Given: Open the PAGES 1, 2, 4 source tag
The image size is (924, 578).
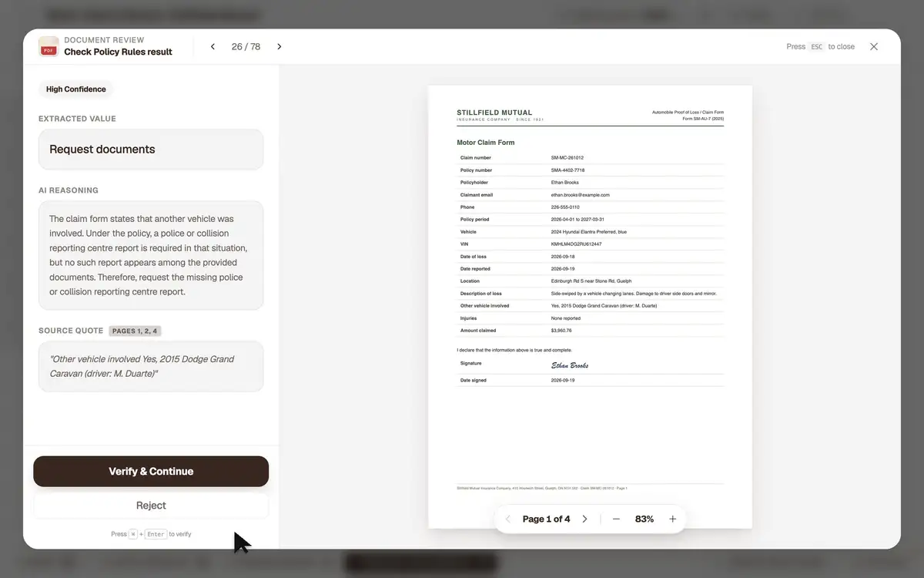Looking at the screenshot, I should pyautogui.click(x=135, y=331).
